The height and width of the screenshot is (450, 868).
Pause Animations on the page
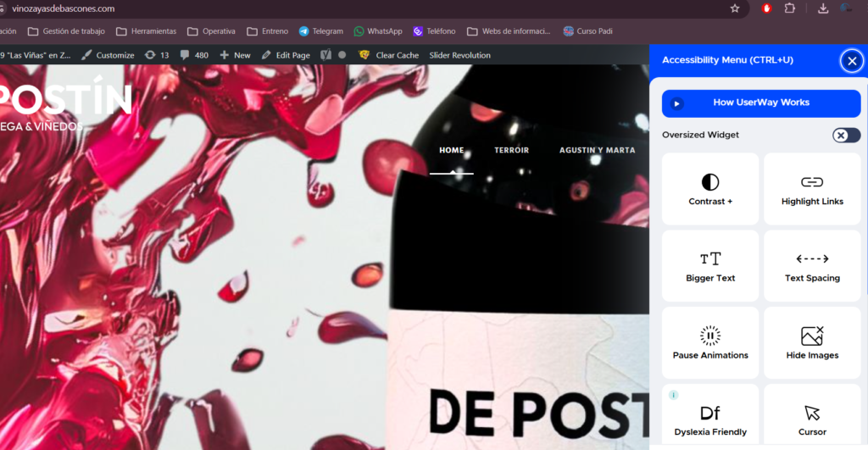pyautogui.click(x=709, y=342)
